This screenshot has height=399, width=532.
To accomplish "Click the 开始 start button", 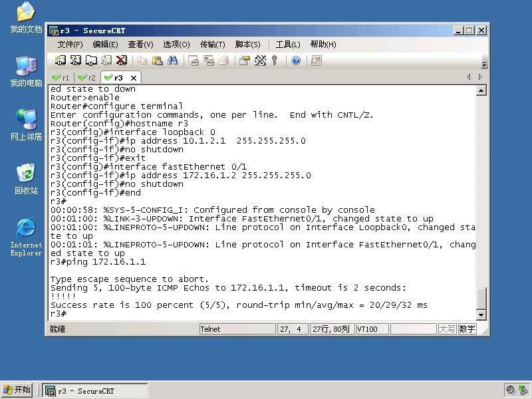I will 17,390.
